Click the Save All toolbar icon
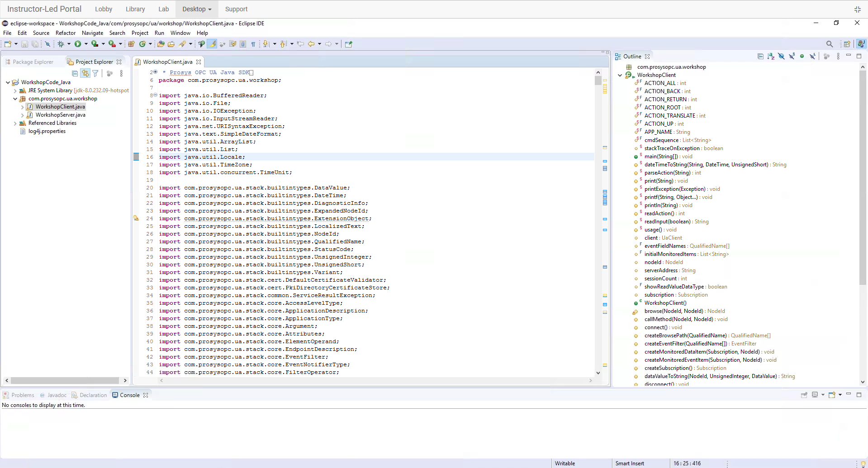Screen dimensions: 868x468 coord(35,44)
